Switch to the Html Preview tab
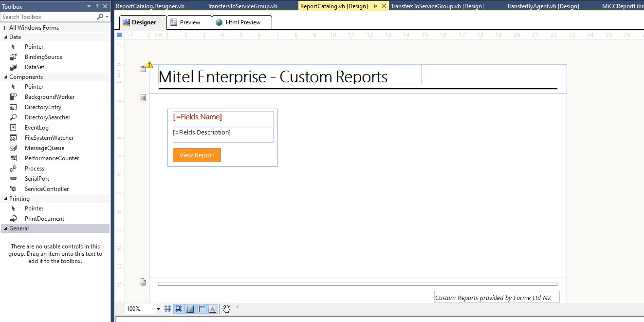644x322 pixels. (x=241, y=22)
